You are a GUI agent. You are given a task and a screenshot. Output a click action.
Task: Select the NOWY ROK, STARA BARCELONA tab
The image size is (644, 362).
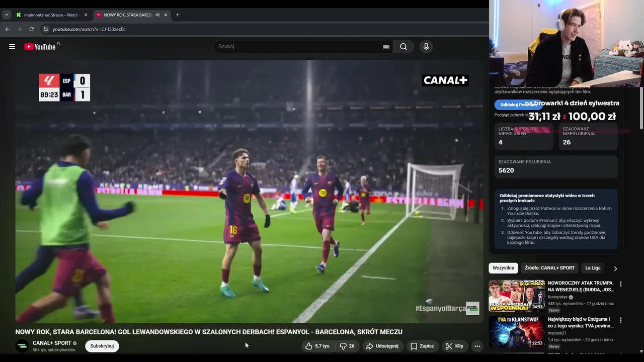point(127,15)
